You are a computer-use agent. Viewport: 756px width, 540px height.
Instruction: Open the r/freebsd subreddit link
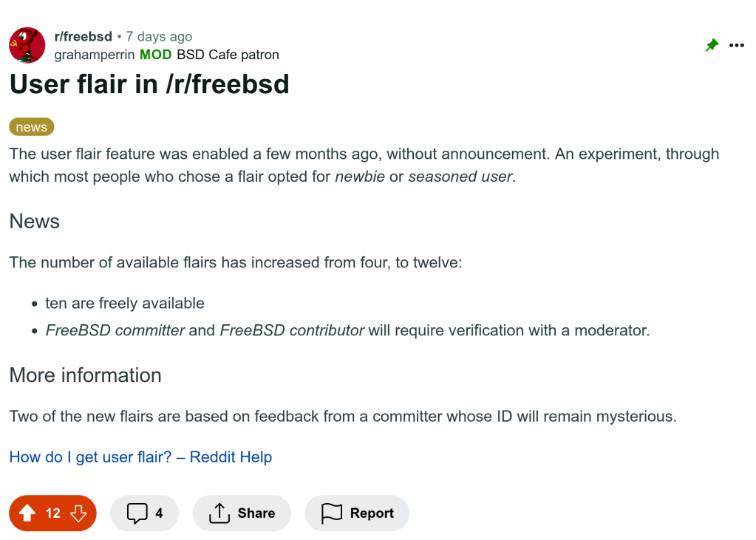point(84,36)
